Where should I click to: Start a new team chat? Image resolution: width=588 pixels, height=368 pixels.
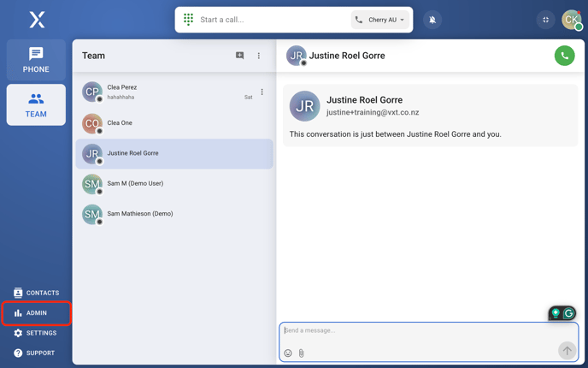tap(239, 56)
